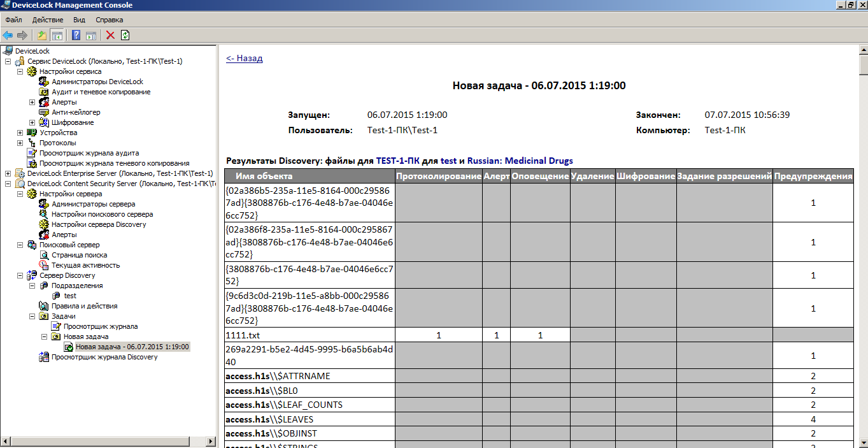868x448 pixels.
Task: Click the Протоколы icon in the tree
Action: [32, 143]
